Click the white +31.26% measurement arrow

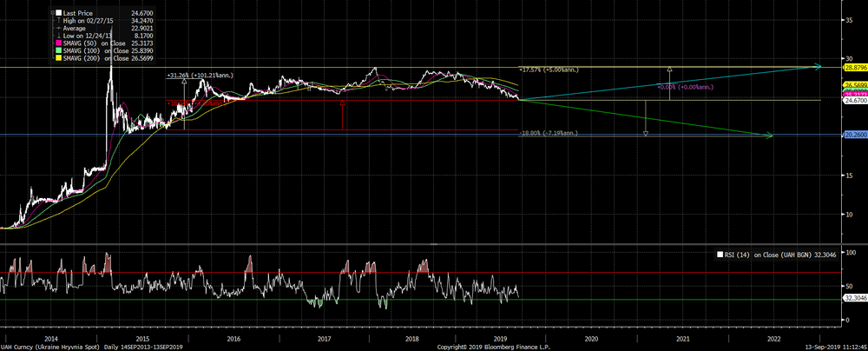(x=185, y=83)
